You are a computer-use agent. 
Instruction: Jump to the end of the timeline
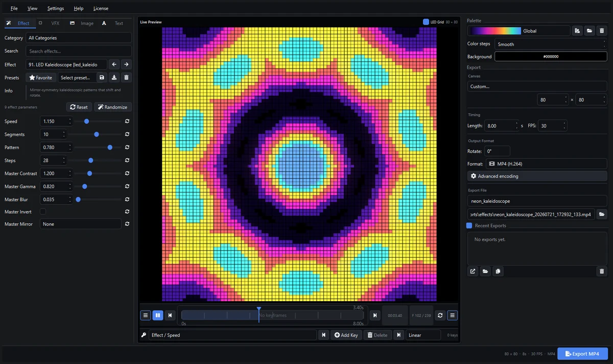tap(375, 316)
